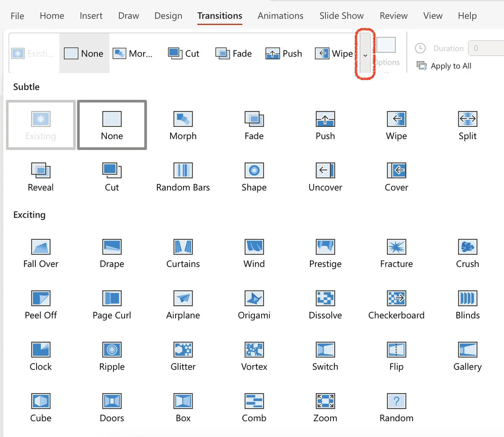Focus the Duration input field
The width and height of the screenshot is (504, 437).
486,48
